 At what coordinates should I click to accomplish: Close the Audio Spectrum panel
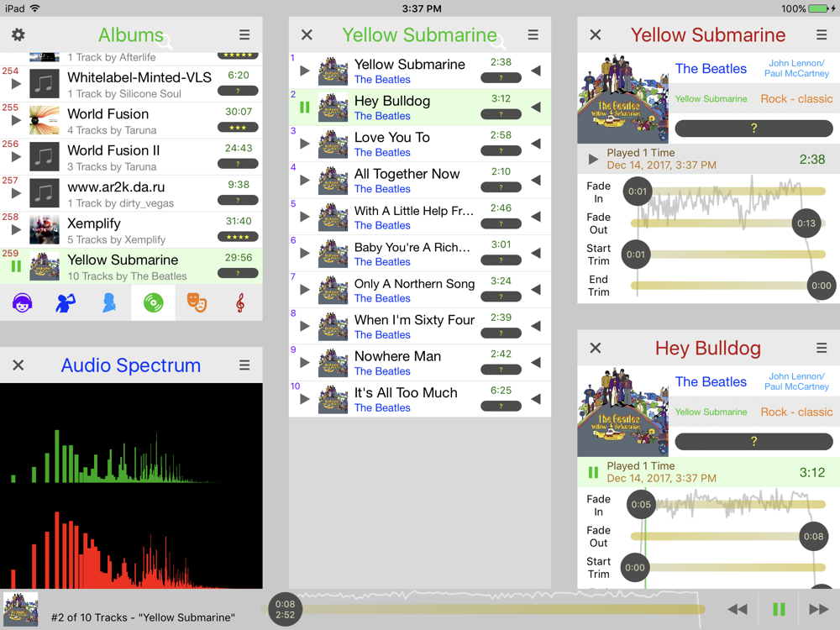coord(18,365)
